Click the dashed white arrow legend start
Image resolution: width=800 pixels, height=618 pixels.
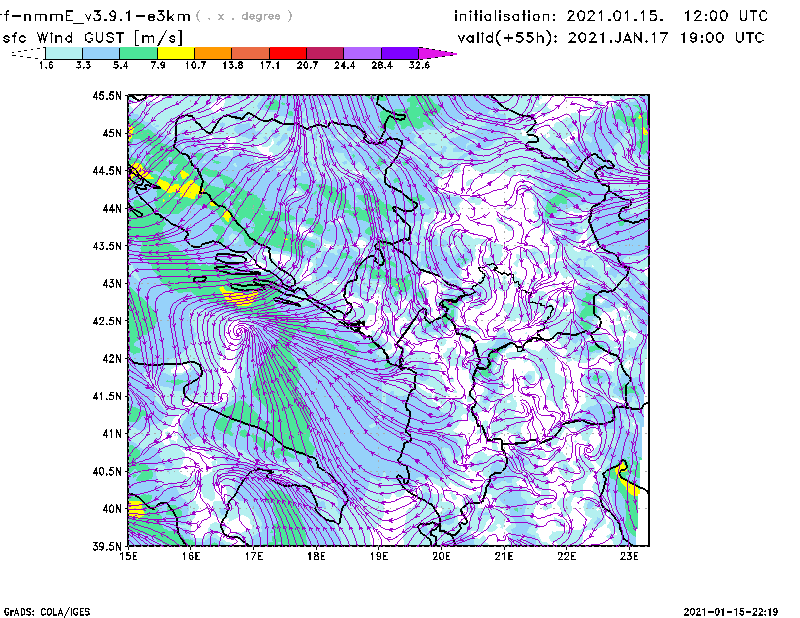[28, 53]
